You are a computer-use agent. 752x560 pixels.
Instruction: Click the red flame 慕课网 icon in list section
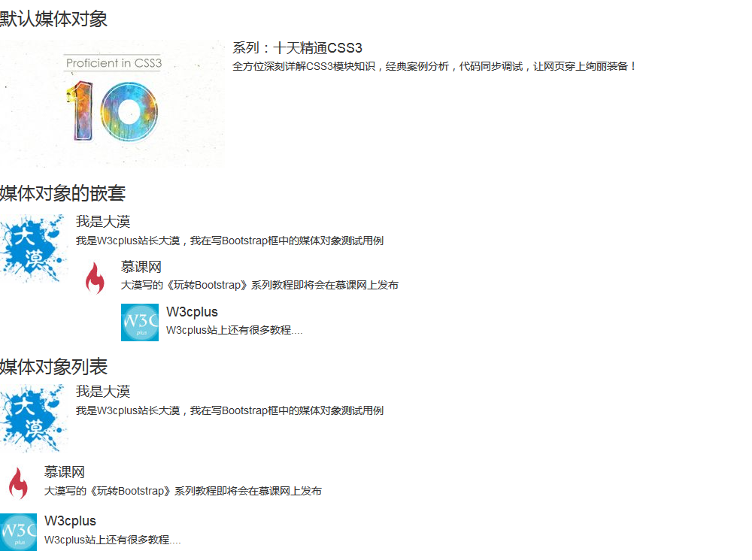tap(19, 483)
